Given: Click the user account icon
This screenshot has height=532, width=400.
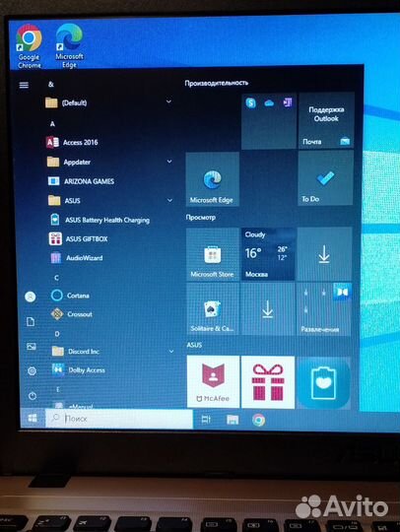Looking at the screenshot, I should pyautogui.click(x=31, y=297).
